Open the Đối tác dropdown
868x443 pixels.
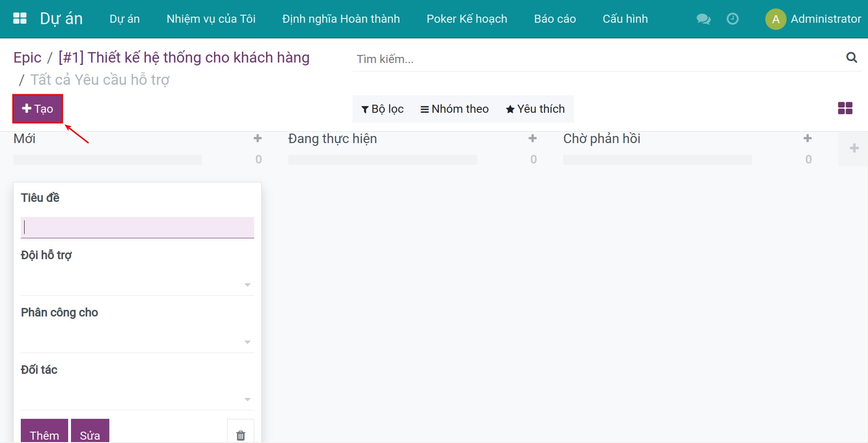(x=247, y=399)
